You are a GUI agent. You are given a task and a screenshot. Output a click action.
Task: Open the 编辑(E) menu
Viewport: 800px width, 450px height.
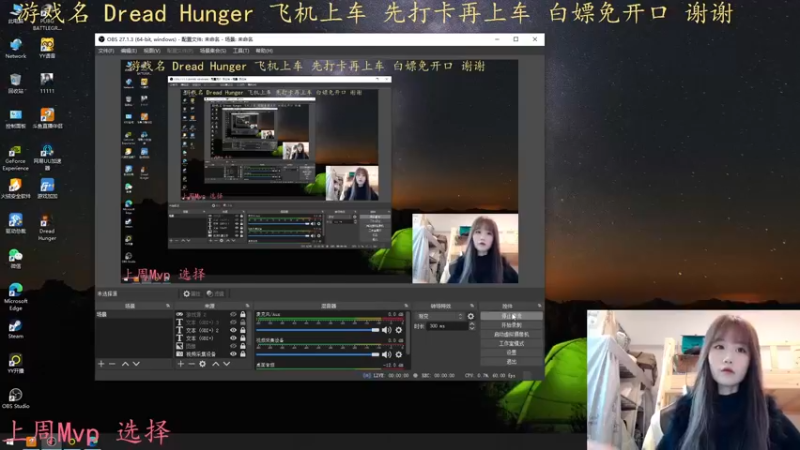pyautogui.click(x=129, y=51)
